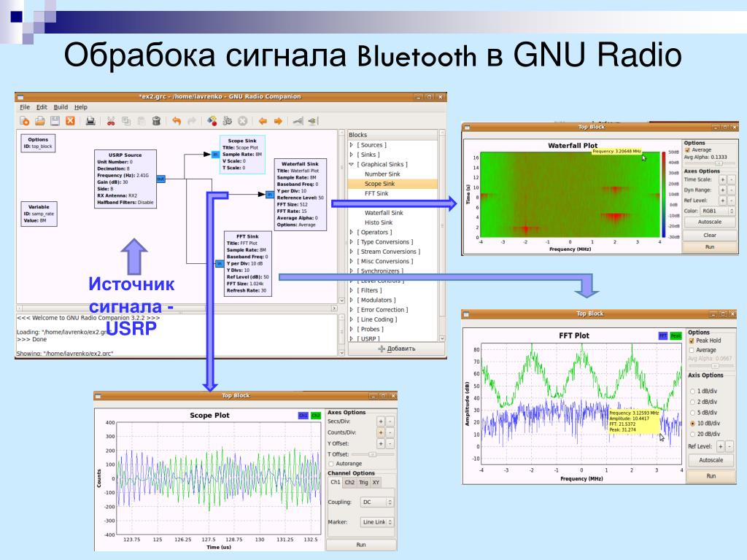
Task: Click the Redo arrow icon
Action: (x=192, y=121)
